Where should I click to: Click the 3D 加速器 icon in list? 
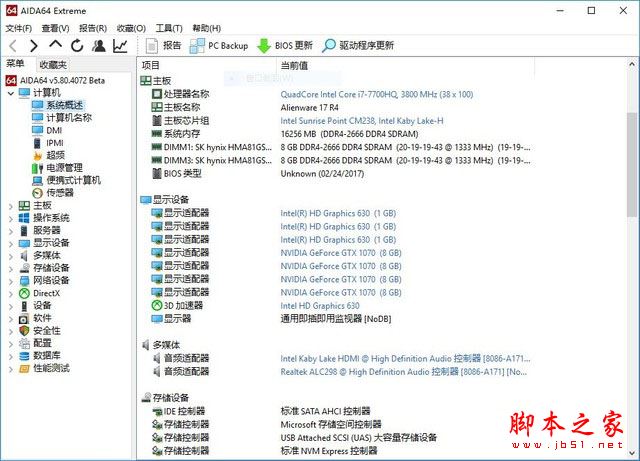pos(157,305)
